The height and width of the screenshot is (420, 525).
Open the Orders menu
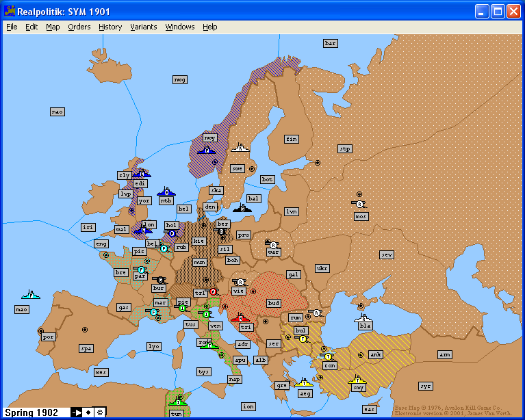tap(79, 27)
